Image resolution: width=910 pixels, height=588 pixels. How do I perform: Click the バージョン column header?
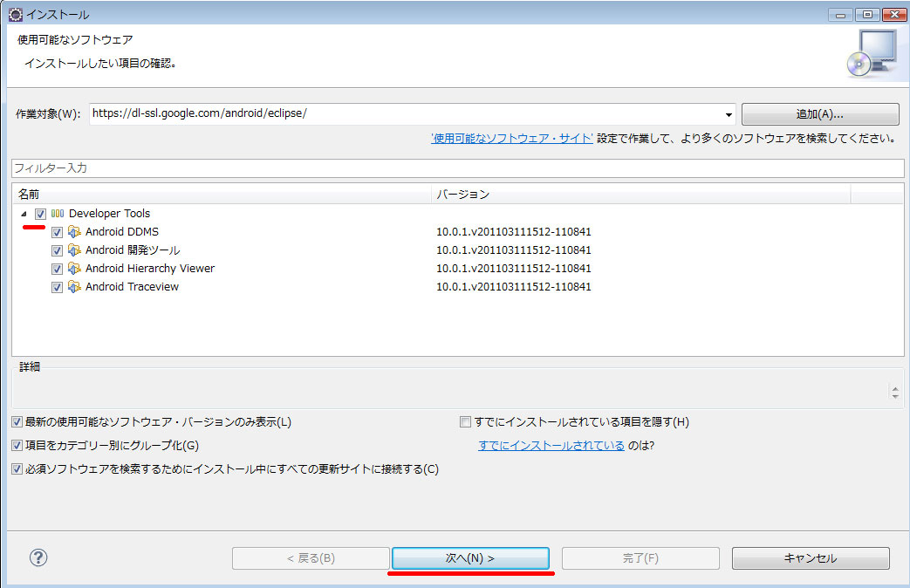[640, 194]
